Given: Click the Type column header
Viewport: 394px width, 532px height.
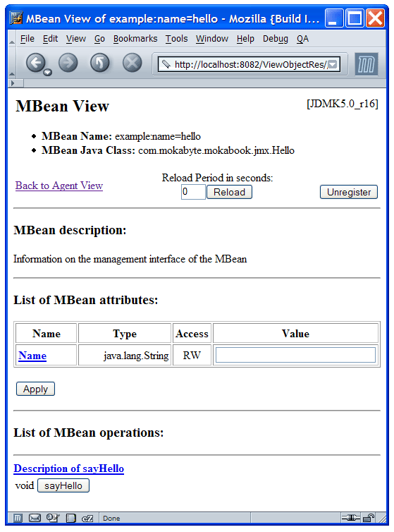Looking at the screenshot, I should 125,334.
